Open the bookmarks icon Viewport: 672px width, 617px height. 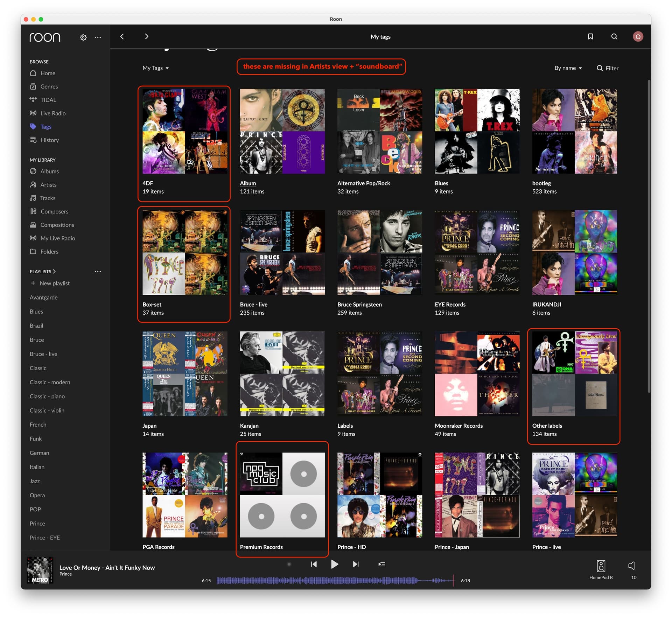click(590, 36)
